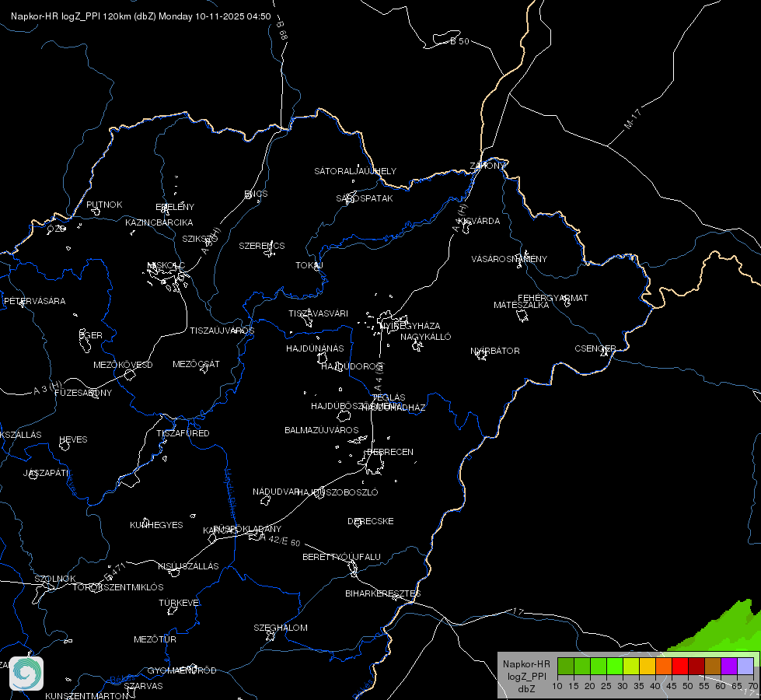Viewport: 761px width, 700px height.
Task: Click the EGER city label
Action: 90,335
